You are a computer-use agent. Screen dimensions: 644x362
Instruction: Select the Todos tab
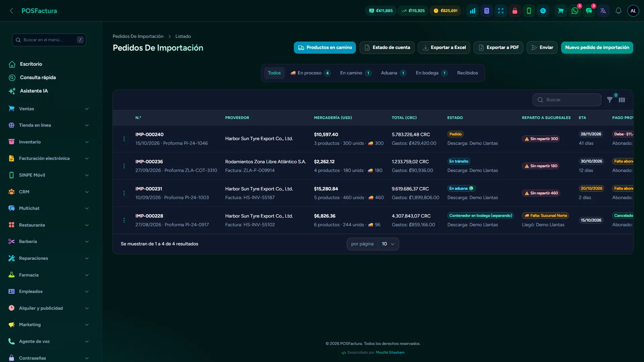[274, 73]
